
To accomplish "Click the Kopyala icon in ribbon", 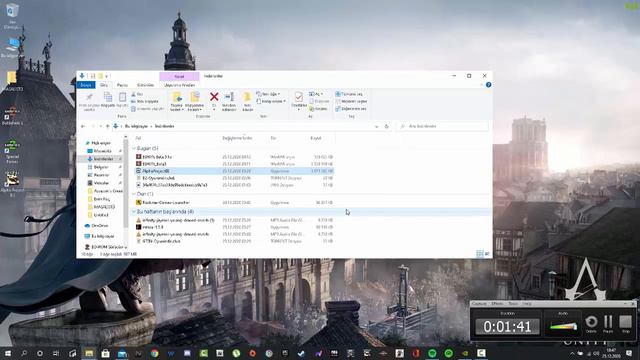I will (108, 97).
